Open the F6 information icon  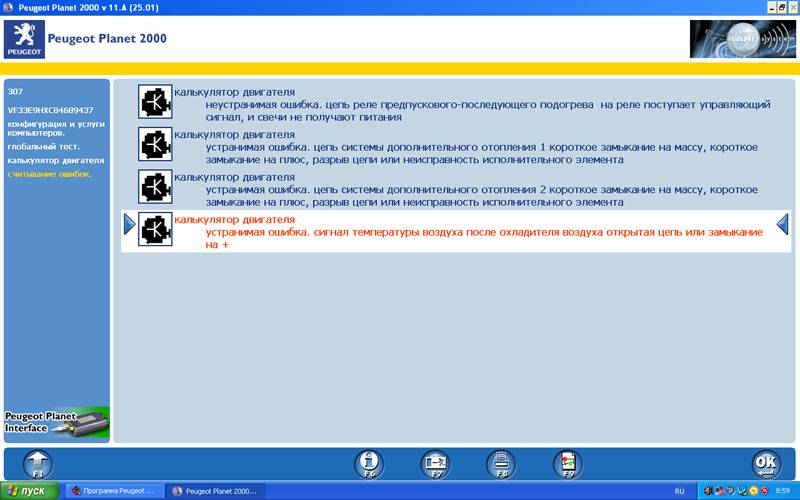[x=370, y=464]
